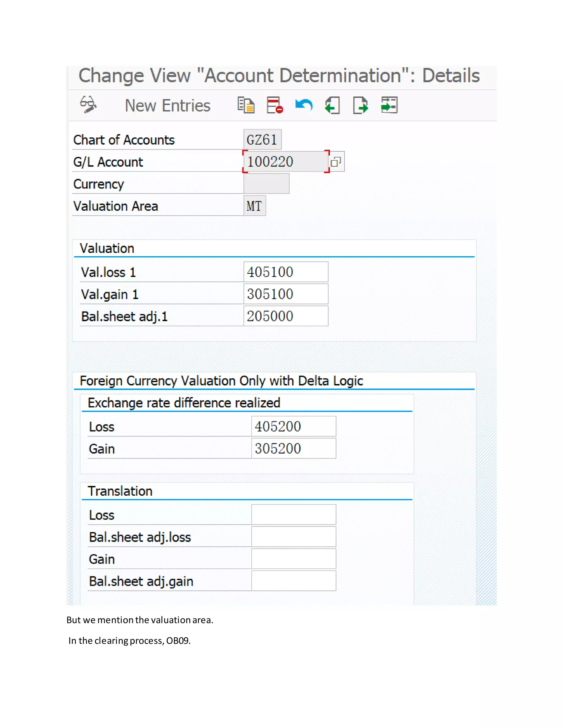Click the realized Loss field 405200
The image size is (563, 728).
click(293, 426)
